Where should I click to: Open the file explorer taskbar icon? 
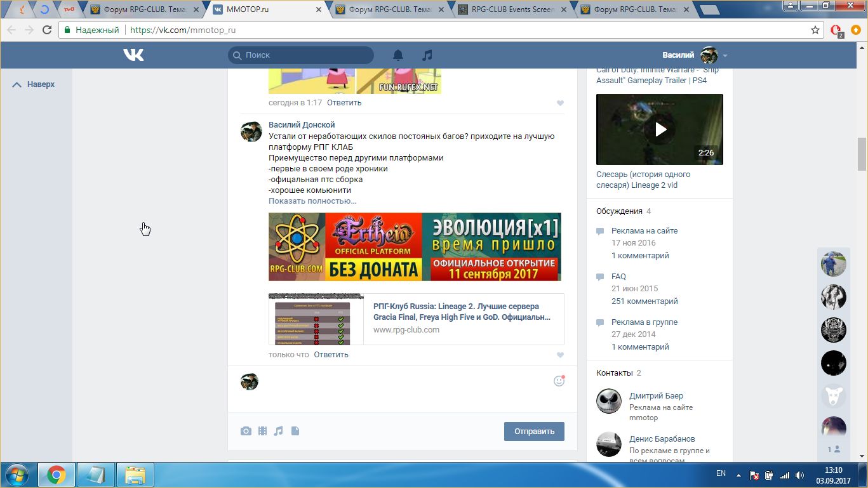[x=135, y=475]
